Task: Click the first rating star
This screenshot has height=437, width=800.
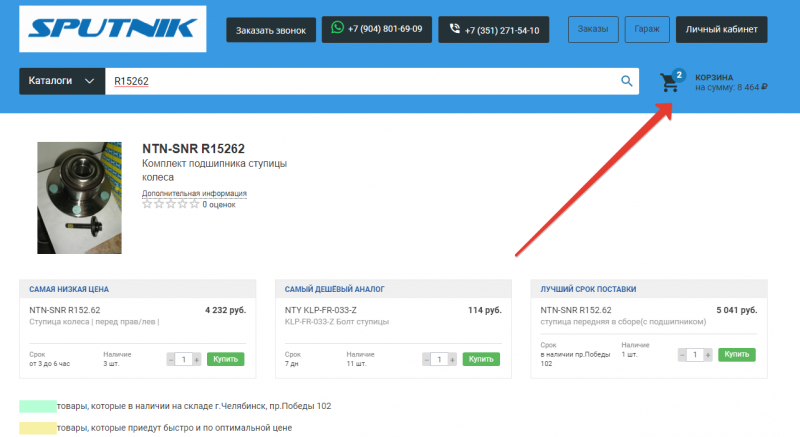Action: pyautogui.click(x=147, y=204)
